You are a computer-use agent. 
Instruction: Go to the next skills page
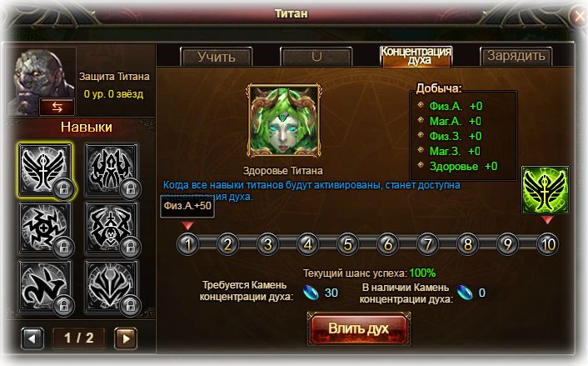126,338
